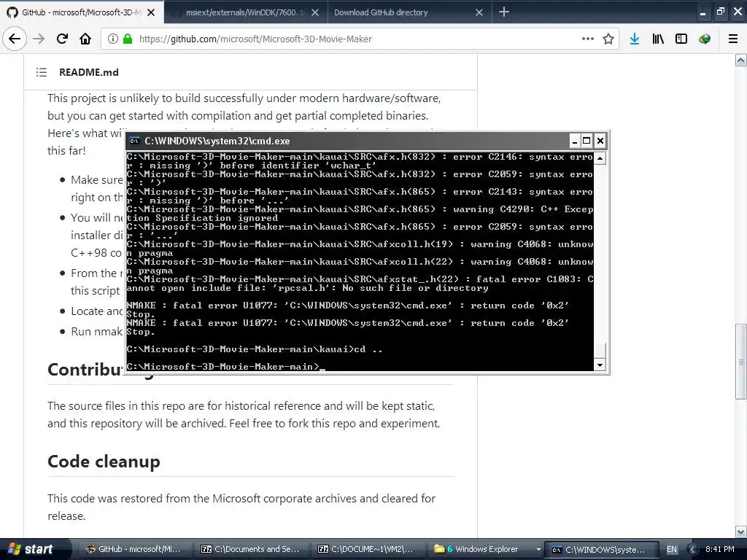747x560 pixels.
Task: Switch to the Download GitHub directory tab
Action: [x=410, y=12]
